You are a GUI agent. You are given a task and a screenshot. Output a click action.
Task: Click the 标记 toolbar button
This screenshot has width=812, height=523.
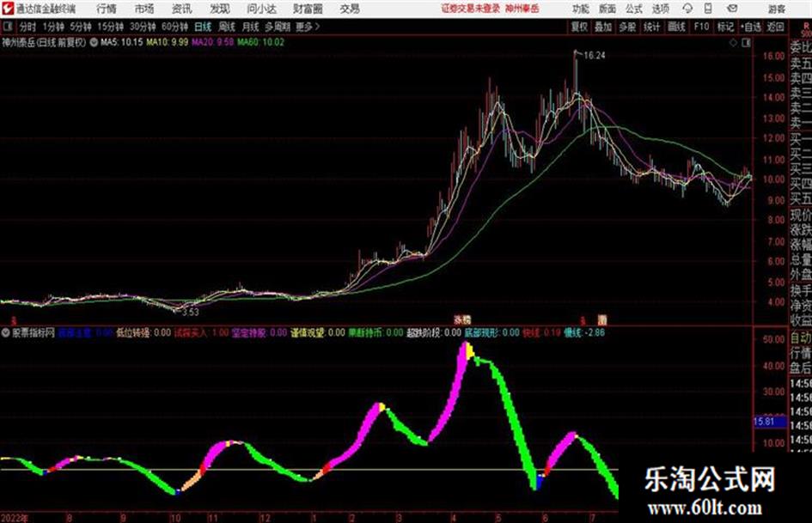(x=725, y=27)
